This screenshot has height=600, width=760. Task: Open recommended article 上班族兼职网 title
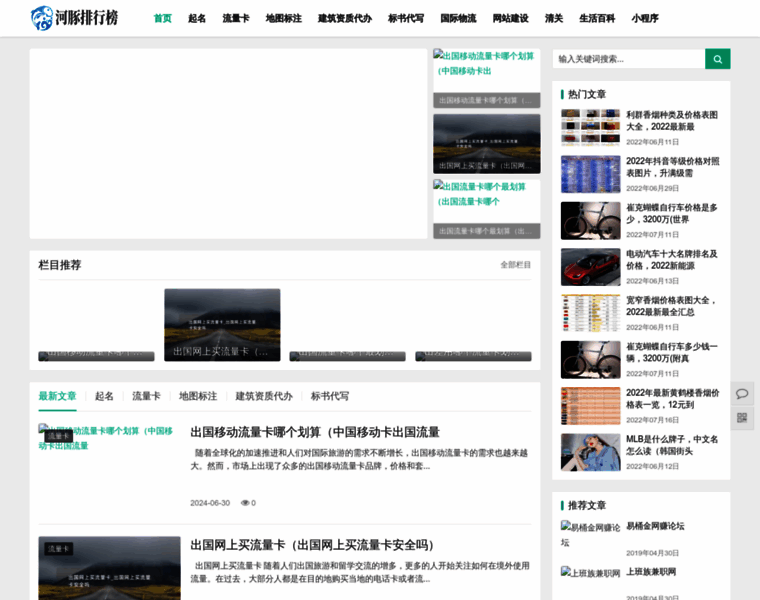650,572
